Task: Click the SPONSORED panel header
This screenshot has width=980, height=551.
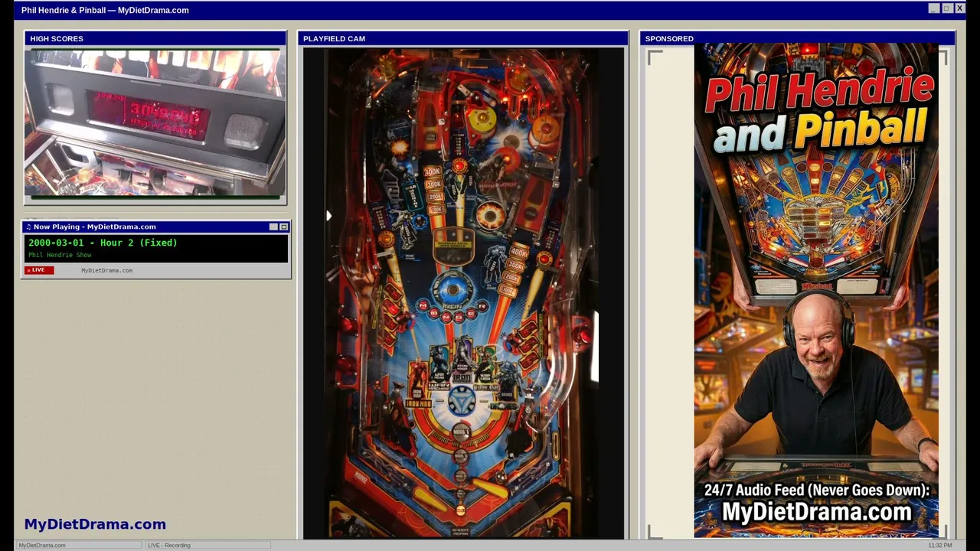Action: click(797, 38)
